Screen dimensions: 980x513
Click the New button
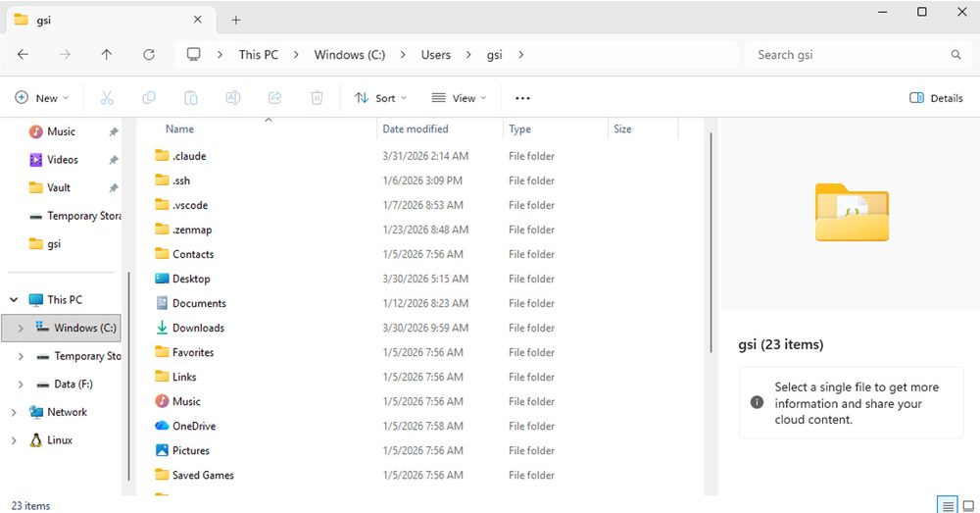click(42, 98)
